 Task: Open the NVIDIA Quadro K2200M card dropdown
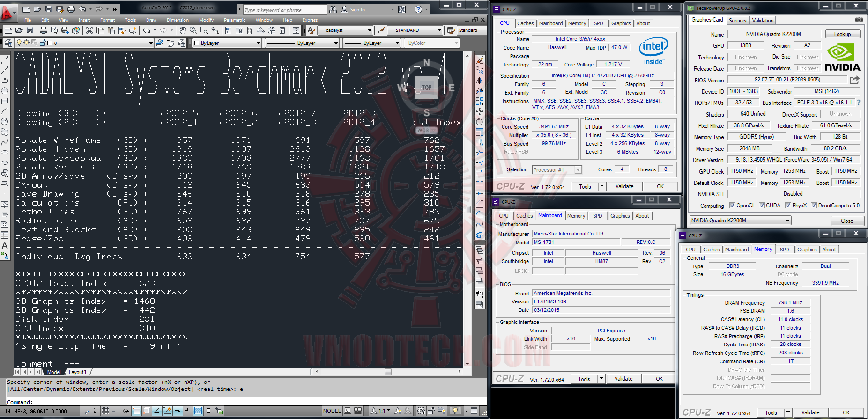pyautogui.click(x=787, y=221)
